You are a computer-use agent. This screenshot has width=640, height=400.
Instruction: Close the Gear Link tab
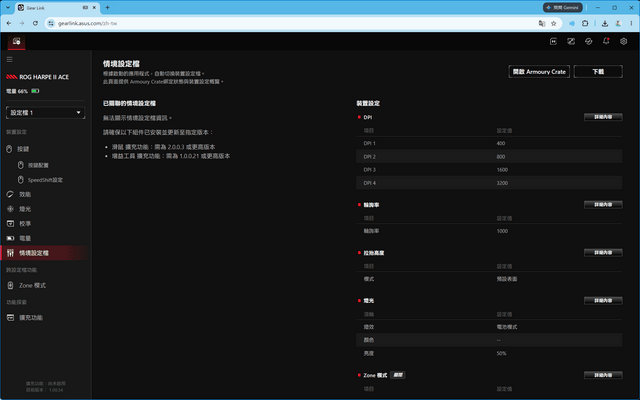[94, 7]
